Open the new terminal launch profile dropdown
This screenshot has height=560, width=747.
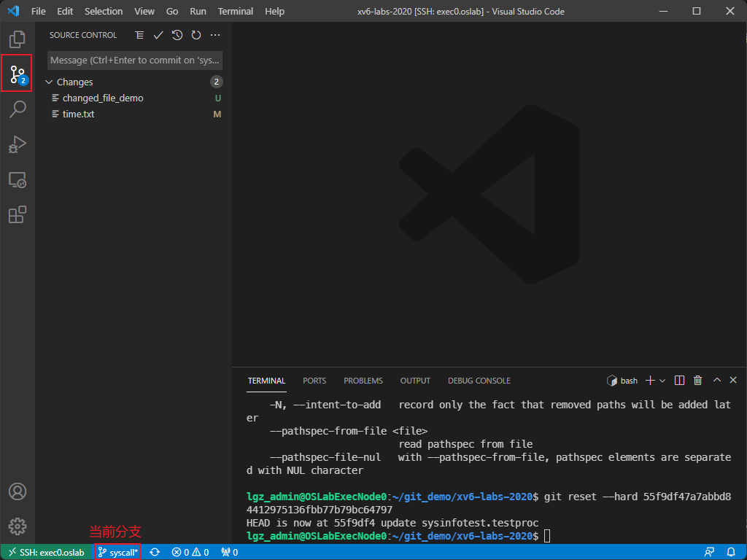click(662, 381)
